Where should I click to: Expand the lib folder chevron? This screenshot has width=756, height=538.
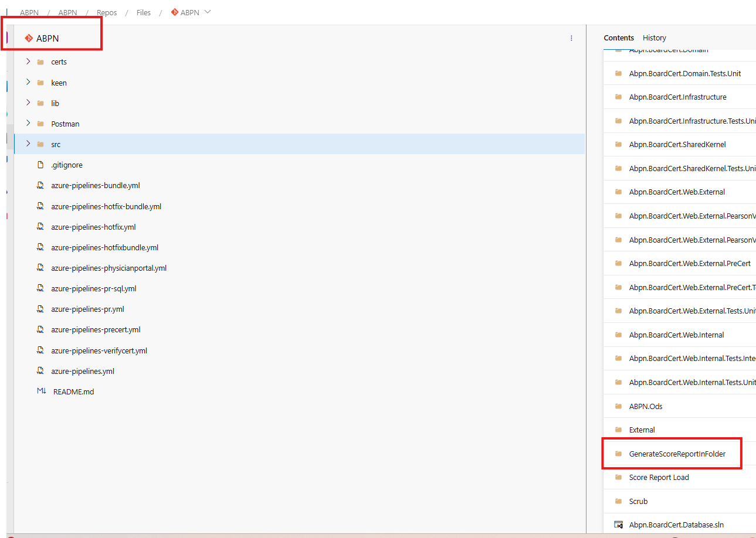click(x=28, y=103)
